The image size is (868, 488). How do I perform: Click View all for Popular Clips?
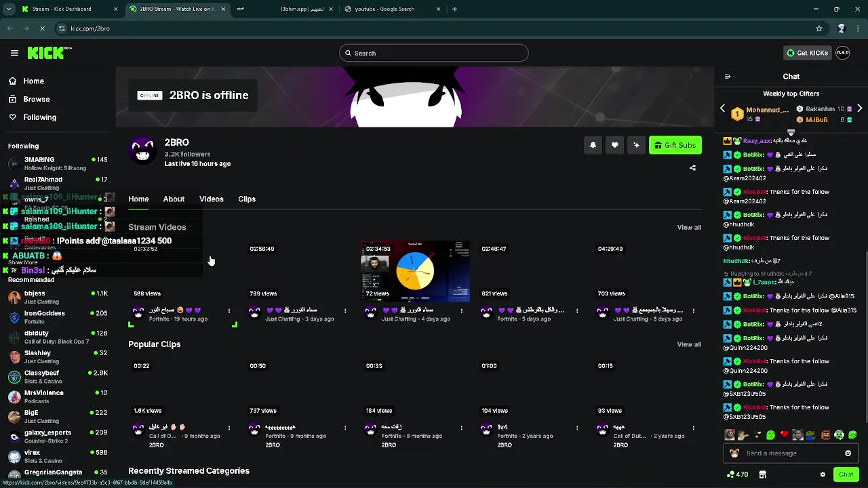coord(689,344)
